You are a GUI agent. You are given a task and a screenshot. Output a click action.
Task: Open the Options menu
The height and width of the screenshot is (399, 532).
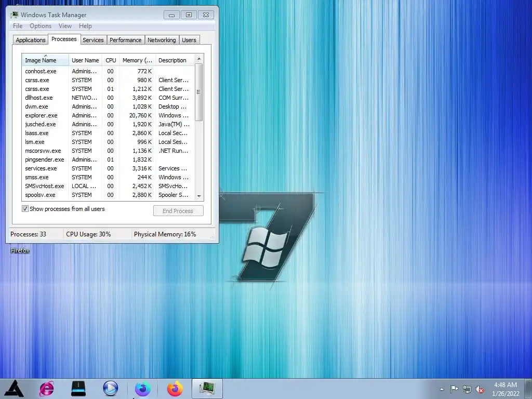click(x=41, y=26)
